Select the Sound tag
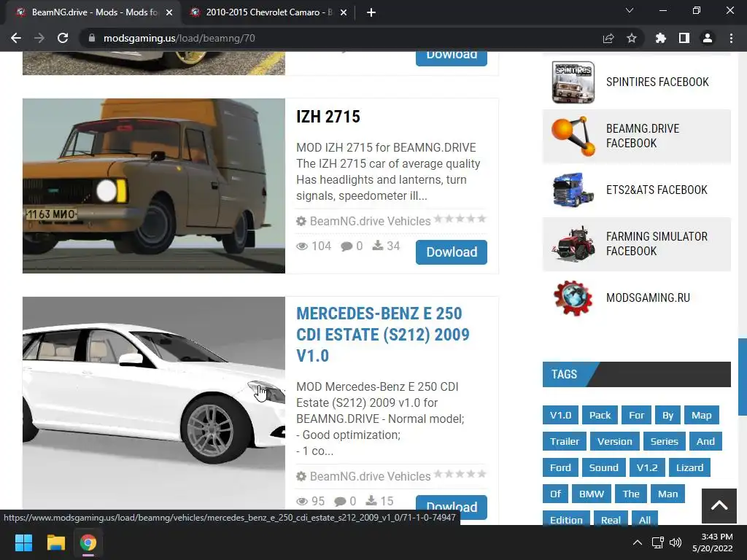The width and height of the screenshot is (747, 560). (603, 467)
